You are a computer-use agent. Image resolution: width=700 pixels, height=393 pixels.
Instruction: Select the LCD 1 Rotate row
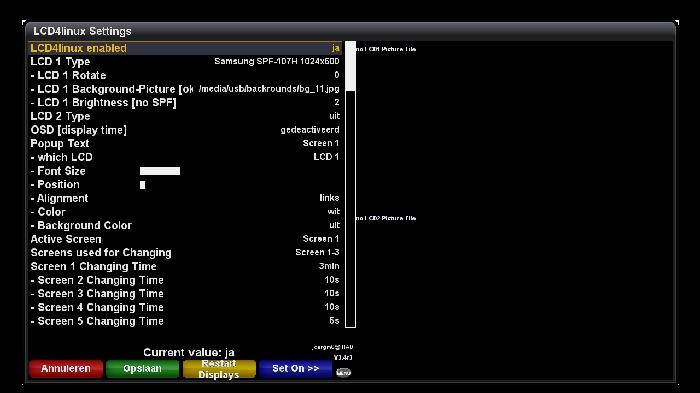pyautogui.click(x=185, y=75)
